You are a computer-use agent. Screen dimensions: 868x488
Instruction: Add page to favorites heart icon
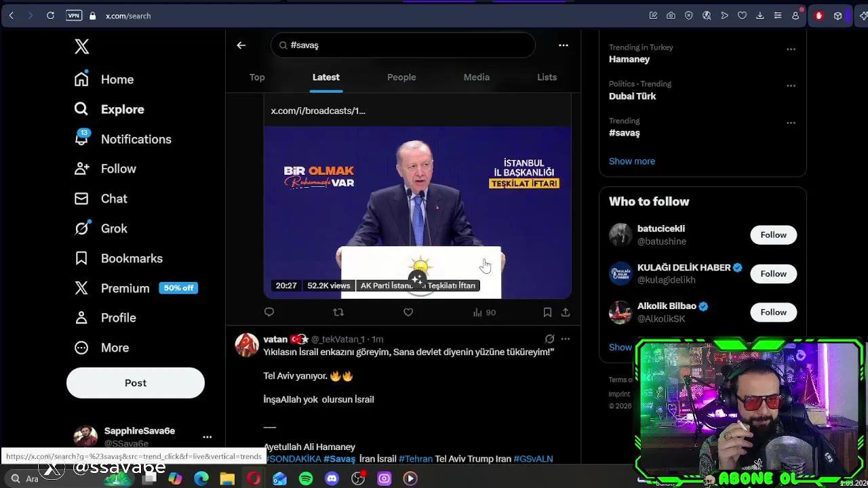click(x=743, y=16)
